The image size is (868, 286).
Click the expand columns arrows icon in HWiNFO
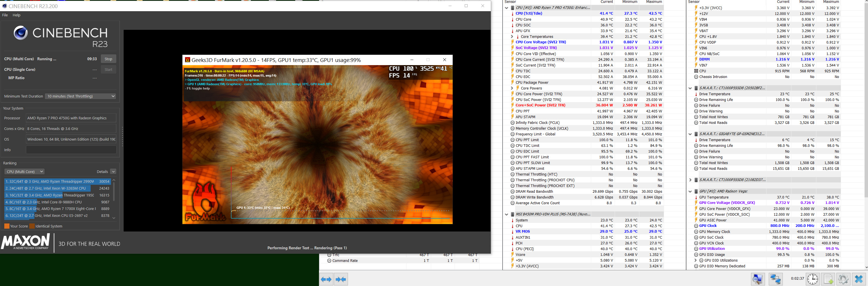pyautogui.click(x=326, y=279)
